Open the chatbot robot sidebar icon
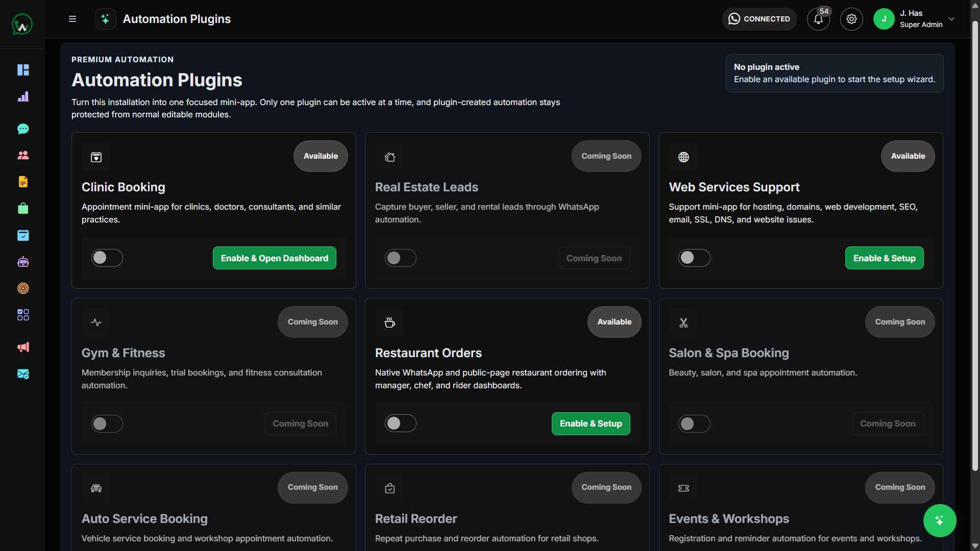 tap(23, 262)
